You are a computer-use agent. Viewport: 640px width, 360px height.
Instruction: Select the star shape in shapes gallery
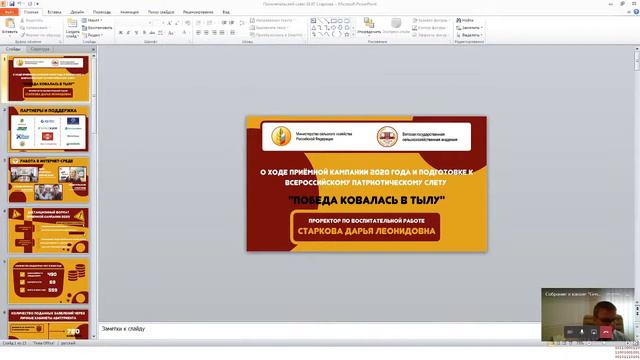(347, 35)
